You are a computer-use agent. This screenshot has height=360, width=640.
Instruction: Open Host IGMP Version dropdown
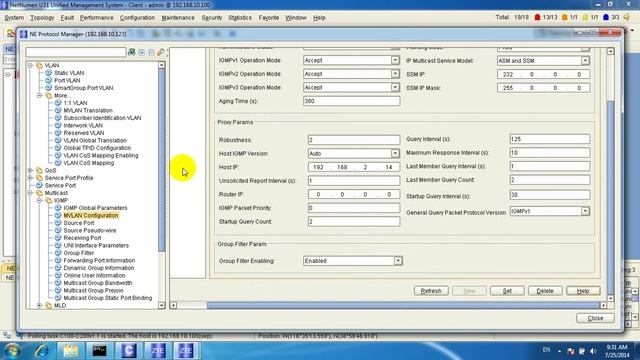[395, 153]
